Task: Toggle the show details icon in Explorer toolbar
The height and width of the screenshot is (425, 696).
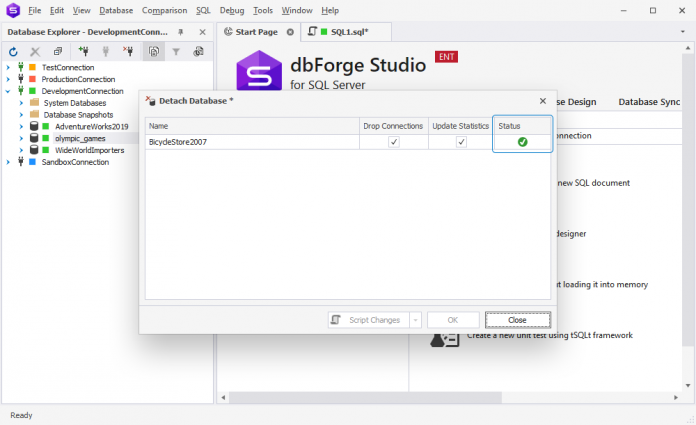Action: pyautogui.click(x=154, y=52)
